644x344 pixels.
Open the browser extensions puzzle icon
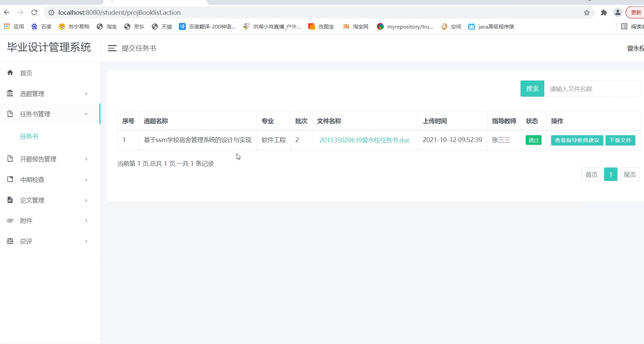click(x=604, y=13)
